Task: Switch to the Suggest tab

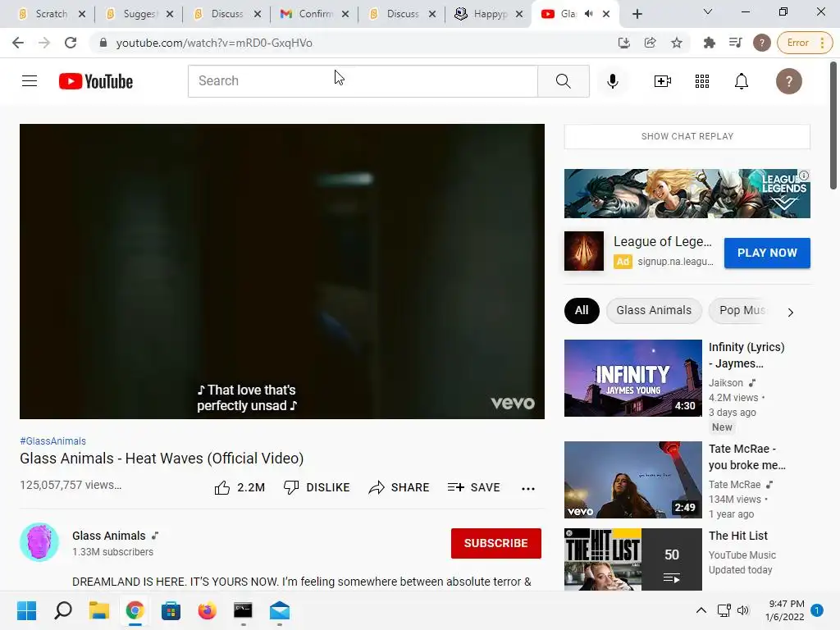Action: [139, 14]
